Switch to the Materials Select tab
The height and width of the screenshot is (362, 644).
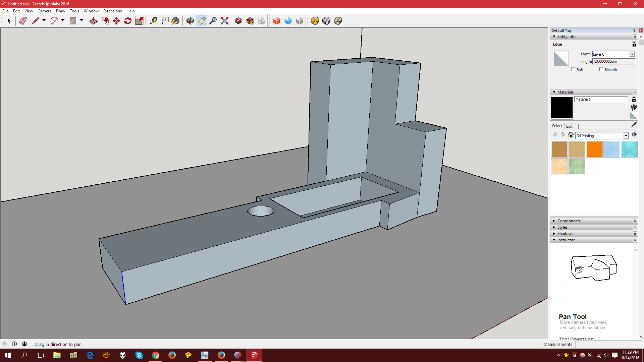coord(557,126)
